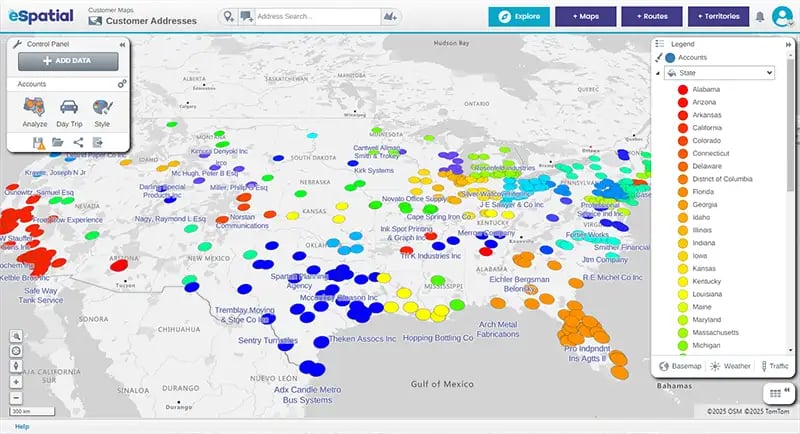Open the Style palette tool
The image size is (800, 434).
(102, 107)
